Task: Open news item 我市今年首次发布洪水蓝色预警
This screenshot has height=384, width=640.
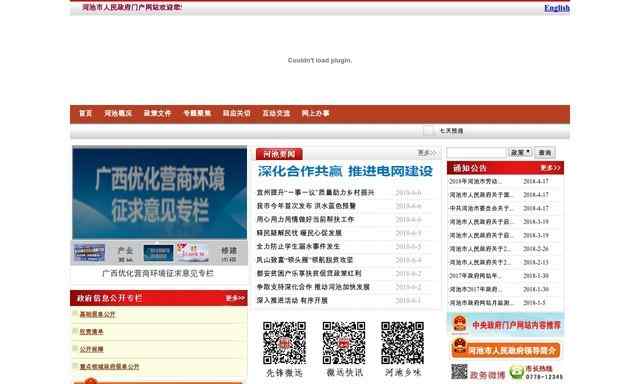Action: coord(306,206)
